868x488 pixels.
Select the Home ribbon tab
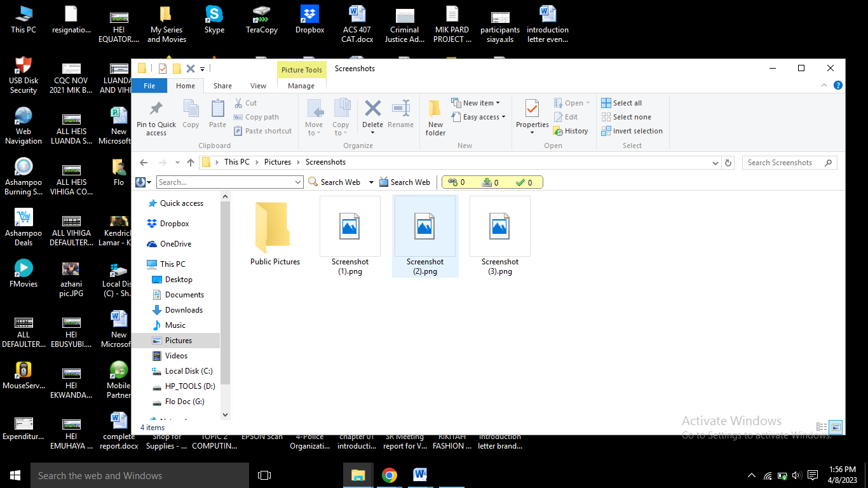pos(186,86)
